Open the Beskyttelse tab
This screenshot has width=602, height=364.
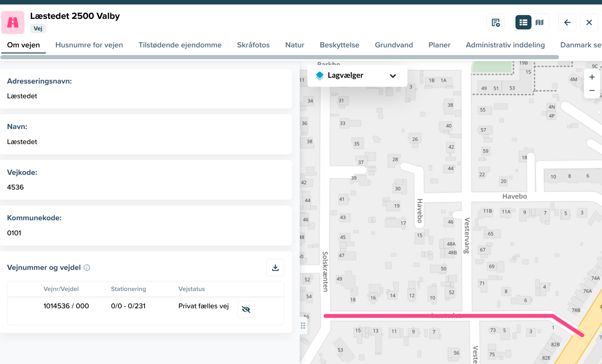point(339,45)
